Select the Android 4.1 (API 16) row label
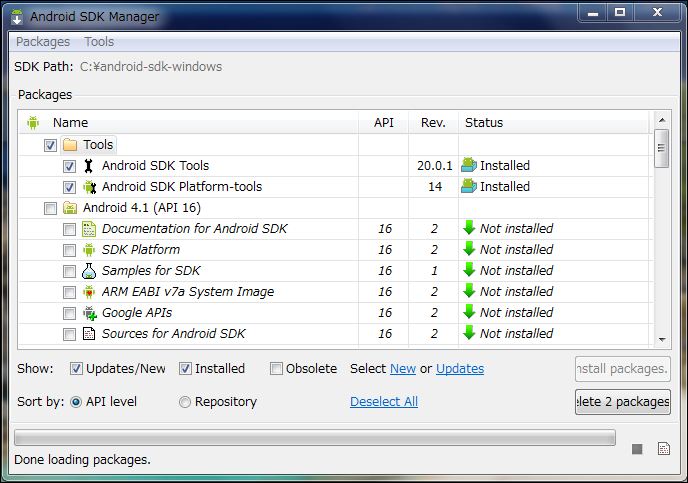This screenshot has width=688, height=483. tap(142, 208)
